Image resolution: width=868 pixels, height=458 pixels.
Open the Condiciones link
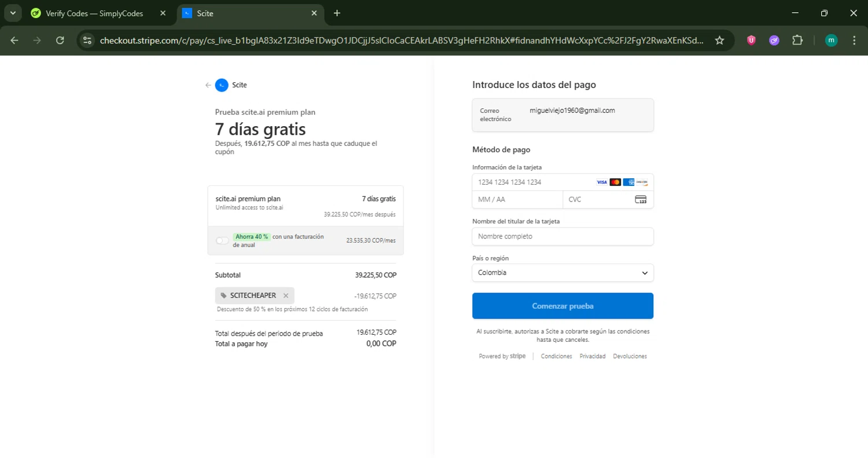(556, 356)
